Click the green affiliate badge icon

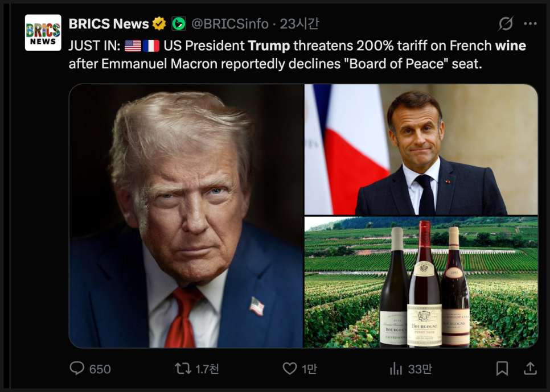click(x=179, y=24)
